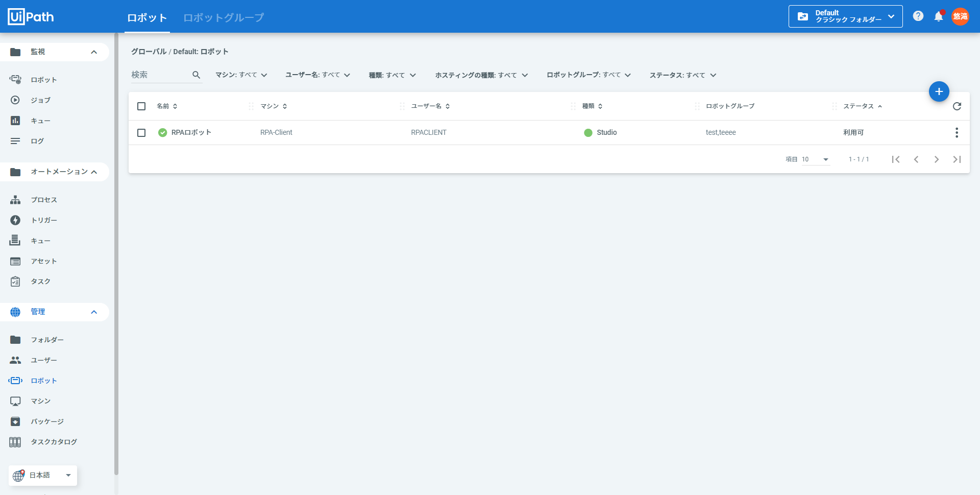
Task: Refresh the robots table
Action: 957,106
